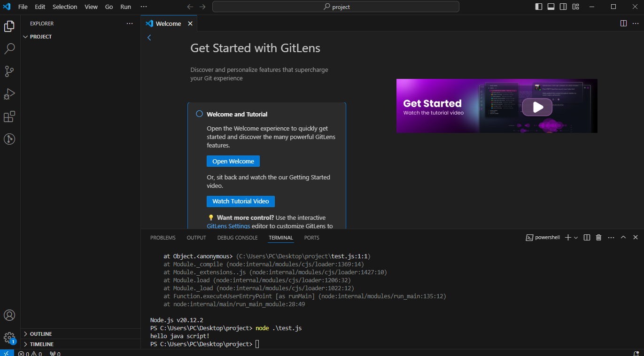Open the GitLens Settings link
The width and height of the screenshot is (644, 356).
(x=228, y=226)
